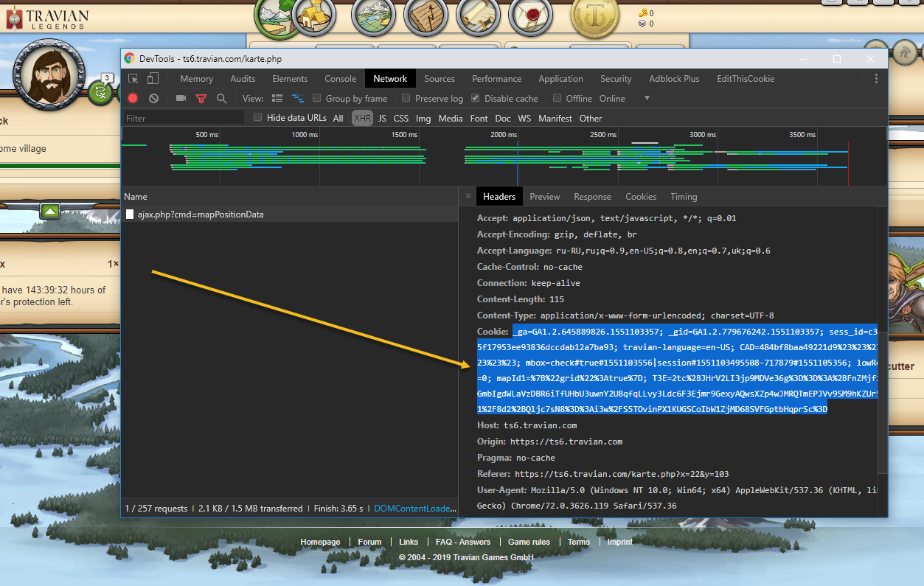Clear the network log
This screenshot has height=586, width=924.
tap(153, 98)
